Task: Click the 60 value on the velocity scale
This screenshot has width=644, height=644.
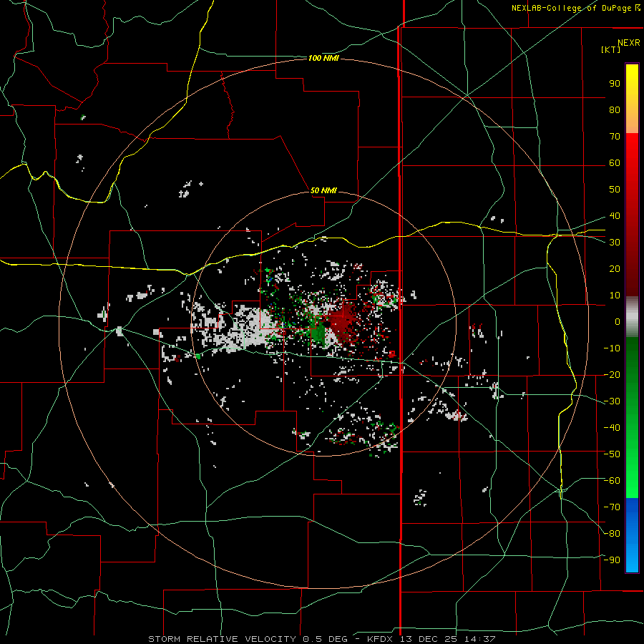Action: pos(615,162)
